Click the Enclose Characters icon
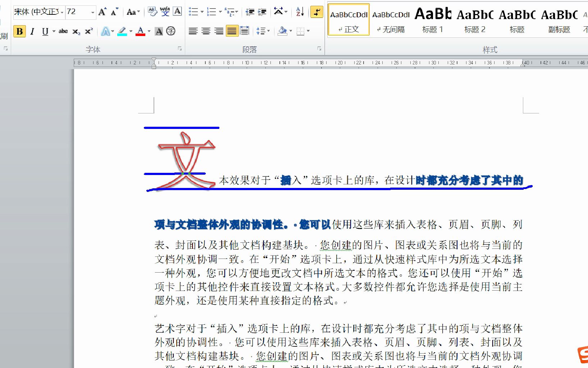Screen dimensions: 588x368 (x=171, y=31)
